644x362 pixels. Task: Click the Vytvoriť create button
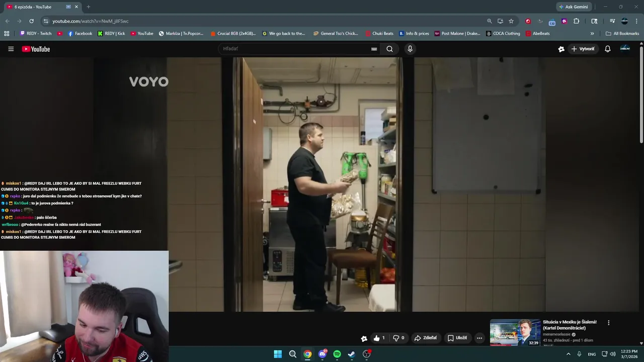pos(583,49)
